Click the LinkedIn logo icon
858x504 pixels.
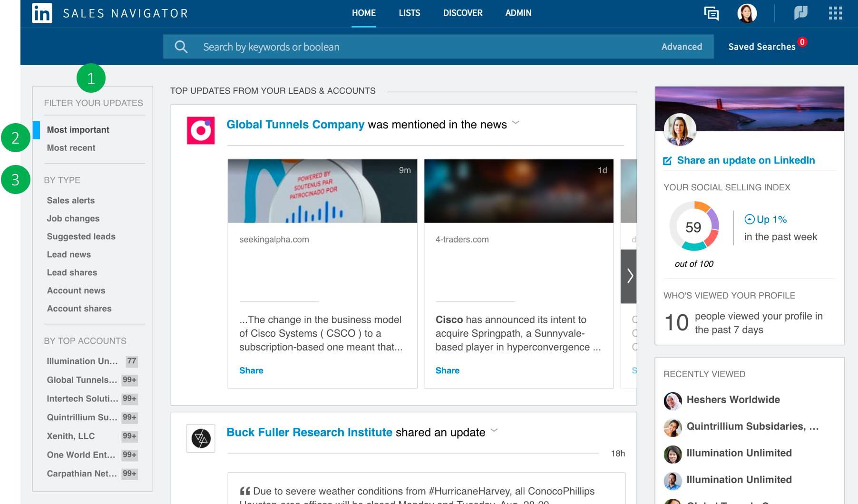pyautogui.click(x=42, y=13)
